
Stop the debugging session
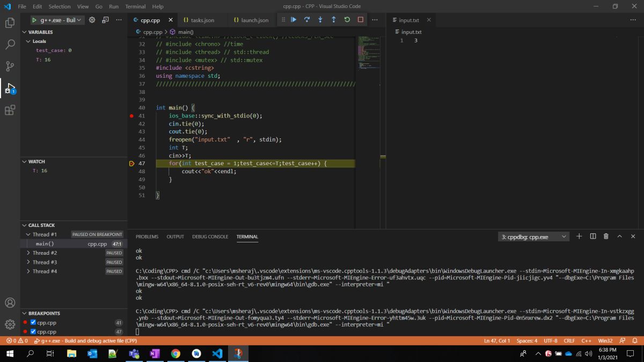coord(361,20)
